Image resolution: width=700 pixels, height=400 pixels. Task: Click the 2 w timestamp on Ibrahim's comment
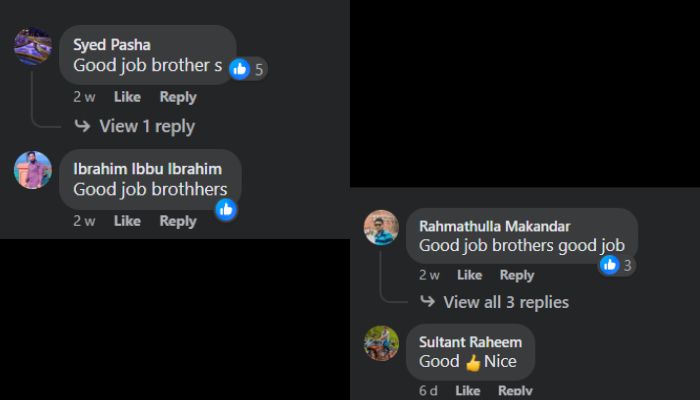pyautogui.click(x=84, y=221)
